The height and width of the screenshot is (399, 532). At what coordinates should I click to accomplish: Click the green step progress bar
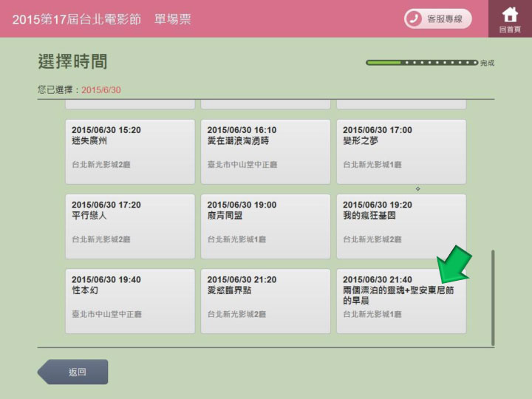click(422, 63)
